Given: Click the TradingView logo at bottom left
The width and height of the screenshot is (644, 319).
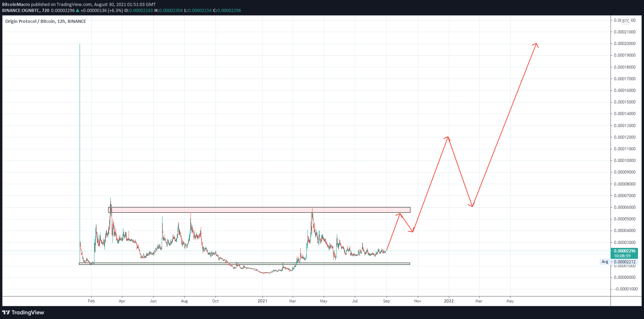Looking at the screenshot, I should tap(23, 312).
